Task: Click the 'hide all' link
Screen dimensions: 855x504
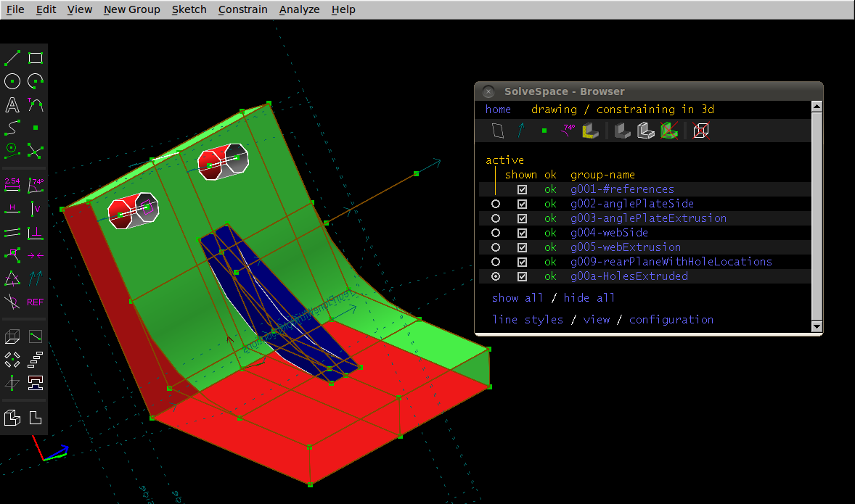Action: click(x=589, y=298)
